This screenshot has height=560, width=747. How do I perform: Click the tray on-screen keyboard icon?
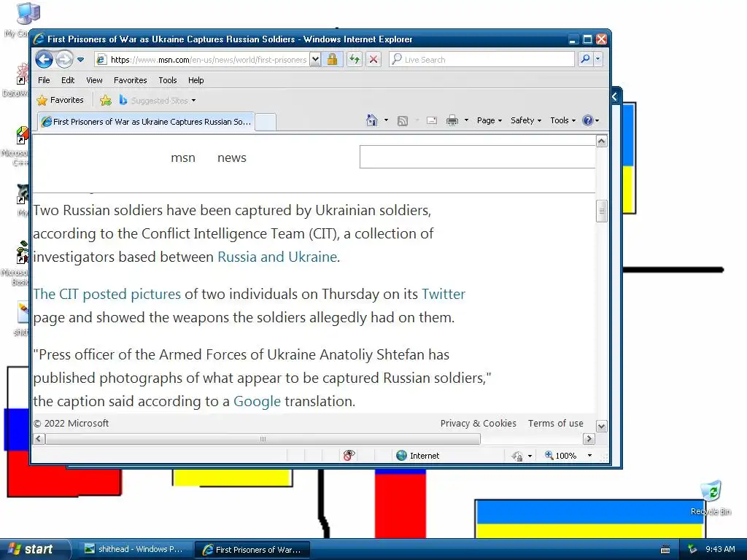click(x=665, y=550)
